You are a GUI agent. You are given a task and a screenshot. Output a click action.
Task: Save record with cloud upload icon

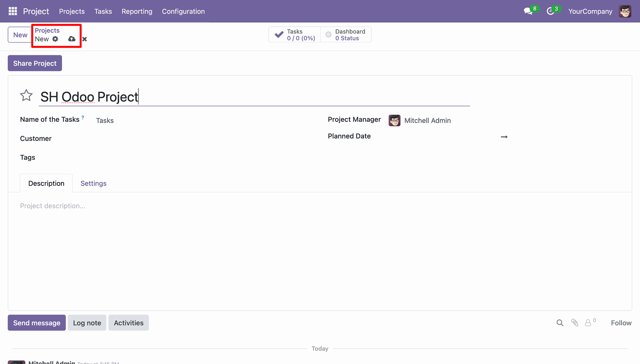click(x=72, y=39)
